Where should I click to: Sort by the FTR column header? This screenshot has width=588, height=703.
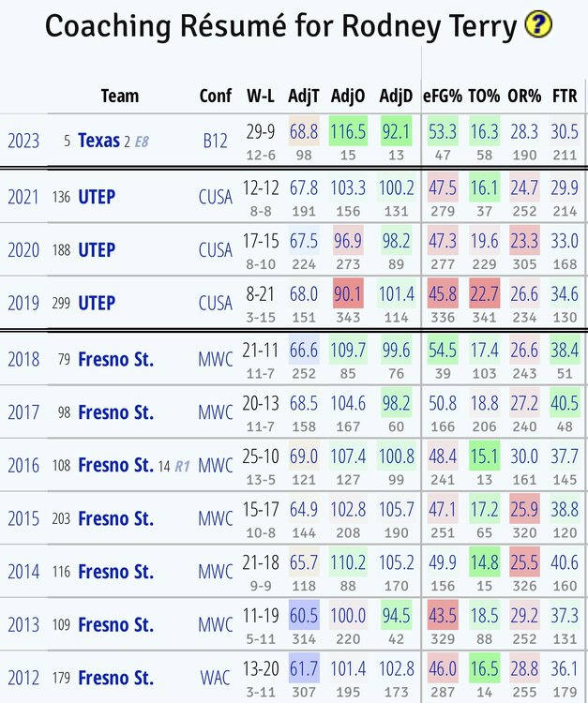tap(564, 96)
